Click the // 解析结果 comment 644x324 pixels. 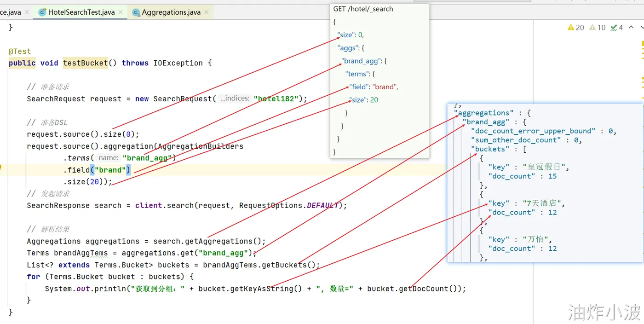(48, 229)
